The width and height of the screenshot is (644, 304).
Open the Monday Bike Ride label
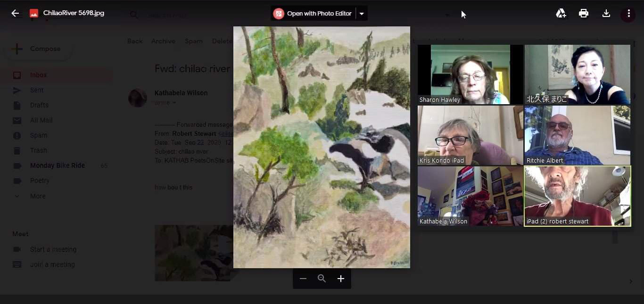[57, 165]
